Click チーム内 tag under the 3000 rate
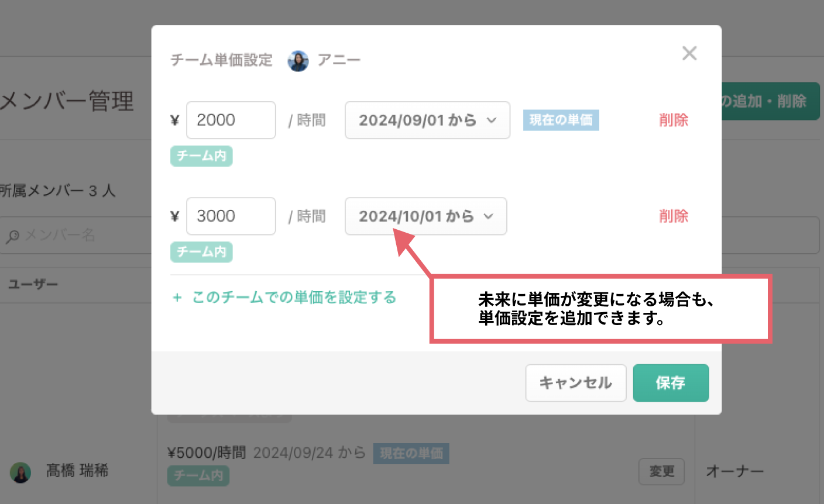This screenshot has width=824, height=504. tap(201, 252)
